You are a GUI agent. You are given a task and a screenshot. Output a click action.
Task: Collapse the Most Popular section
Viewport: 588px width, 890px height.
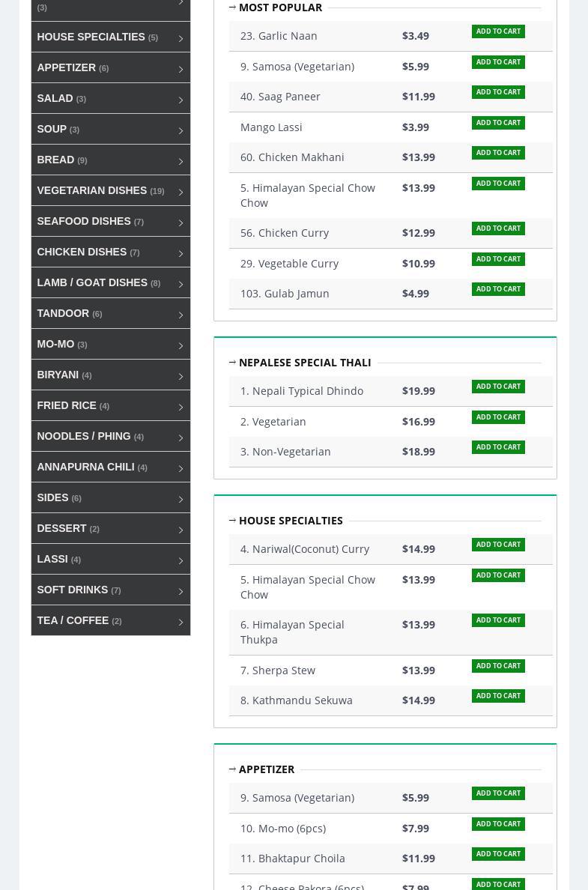[232, 7]
